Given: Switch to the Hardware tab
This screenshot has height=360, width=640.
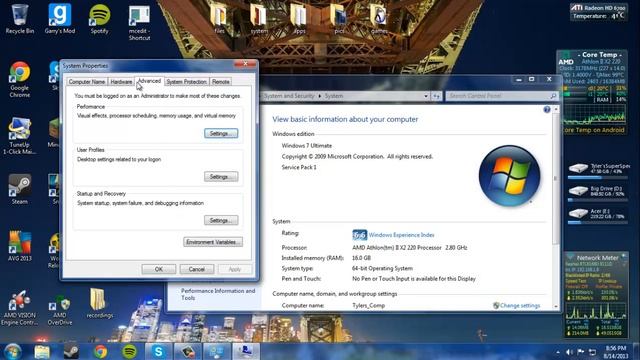Looking at the screenshot, I should [121, 82].
